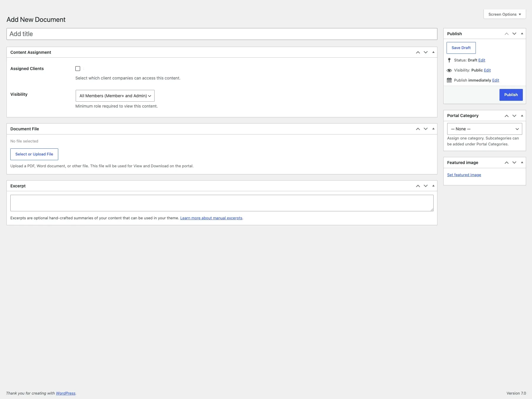
Task: Move Portal Category box down
Action: [x=514, y=116]
